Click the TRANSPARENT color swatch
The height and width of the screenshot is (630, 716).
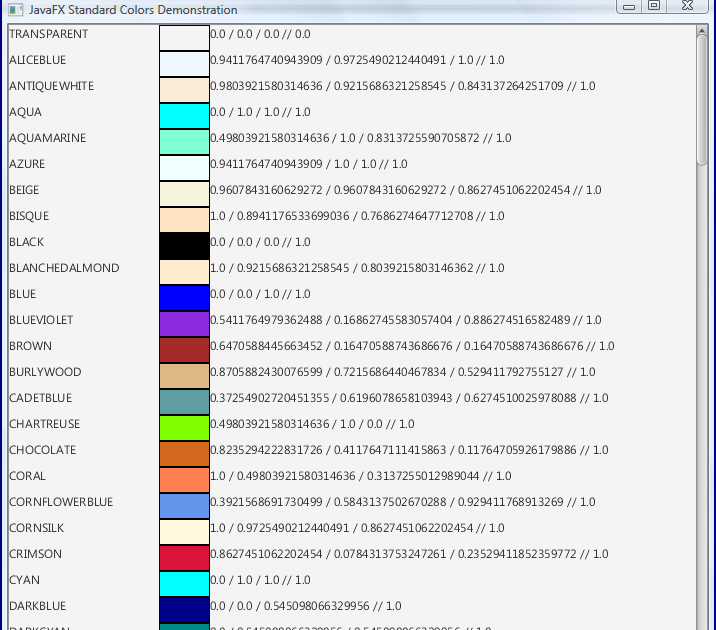[x=184, y=38]
